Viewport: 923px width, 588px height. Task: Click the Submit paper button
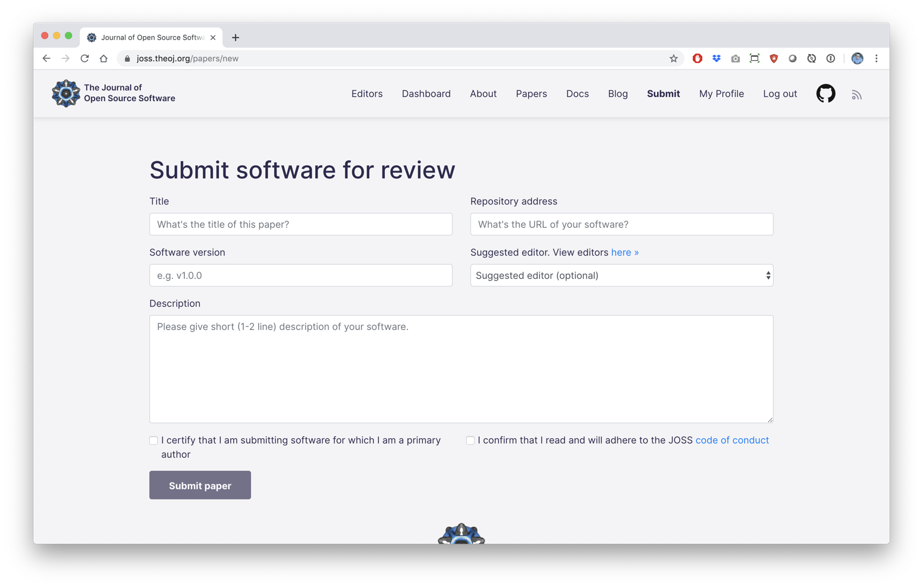pyautogui.click(x=200, y=485)
